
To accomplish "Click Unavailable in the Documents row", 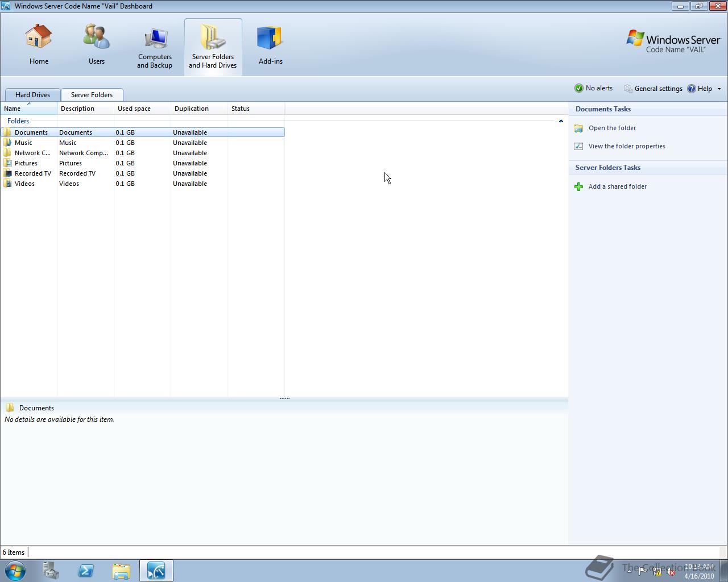I will click(x=190, y=132).
